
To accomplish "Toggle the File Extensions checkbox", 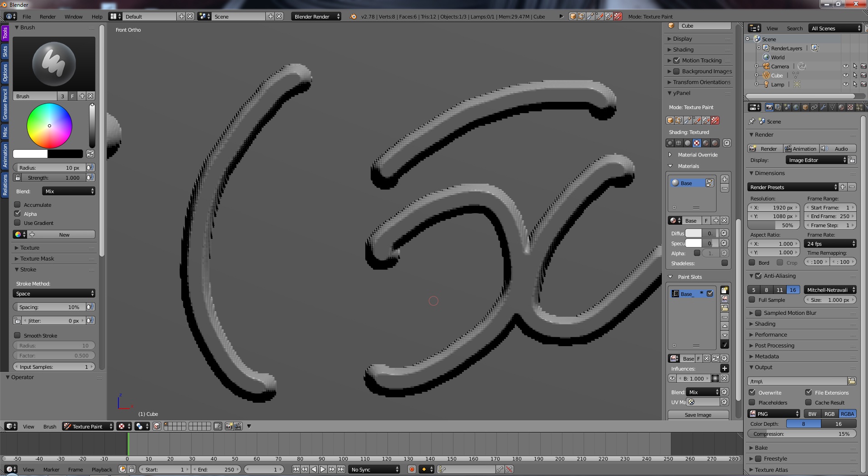I will click(x=808, y=392).
